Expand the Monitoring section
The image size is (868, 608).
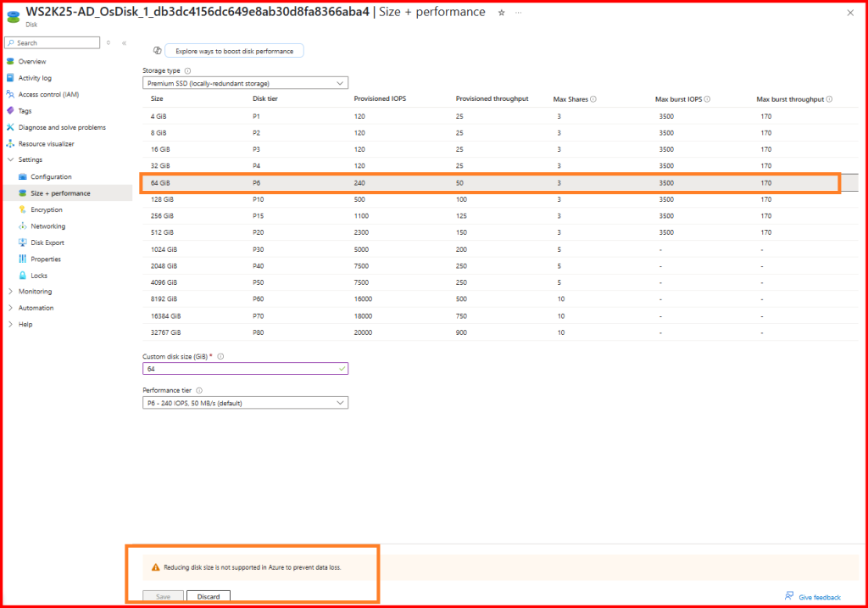[x=35, y=292]
